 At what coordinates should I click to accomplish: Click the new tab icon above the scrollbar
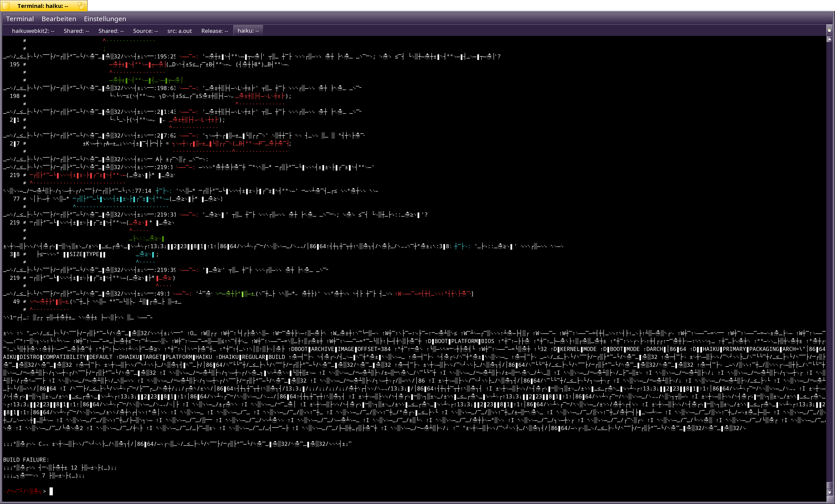pos(829,30)
